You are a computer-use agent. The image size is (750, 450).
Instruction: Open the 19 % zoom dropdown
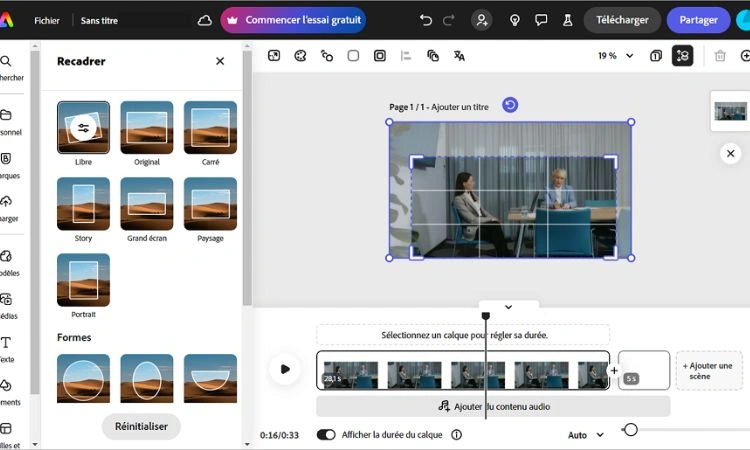[616, 56]
